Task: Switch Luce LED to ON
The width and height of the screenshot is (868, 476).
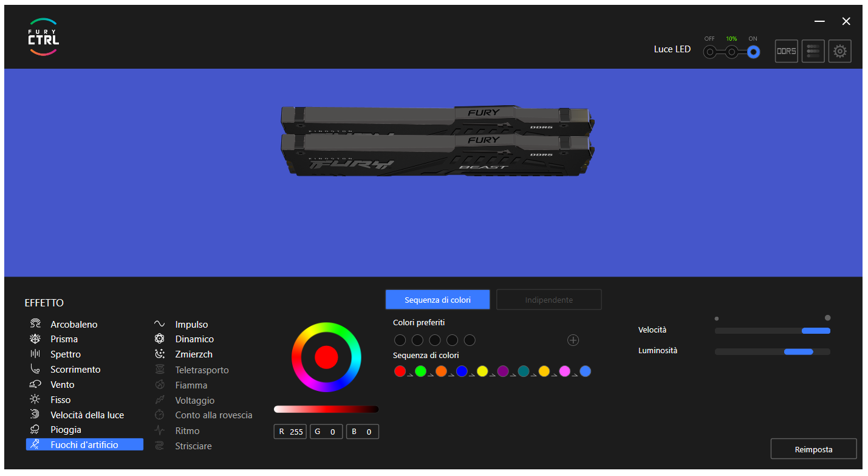Action: [753, 52]
